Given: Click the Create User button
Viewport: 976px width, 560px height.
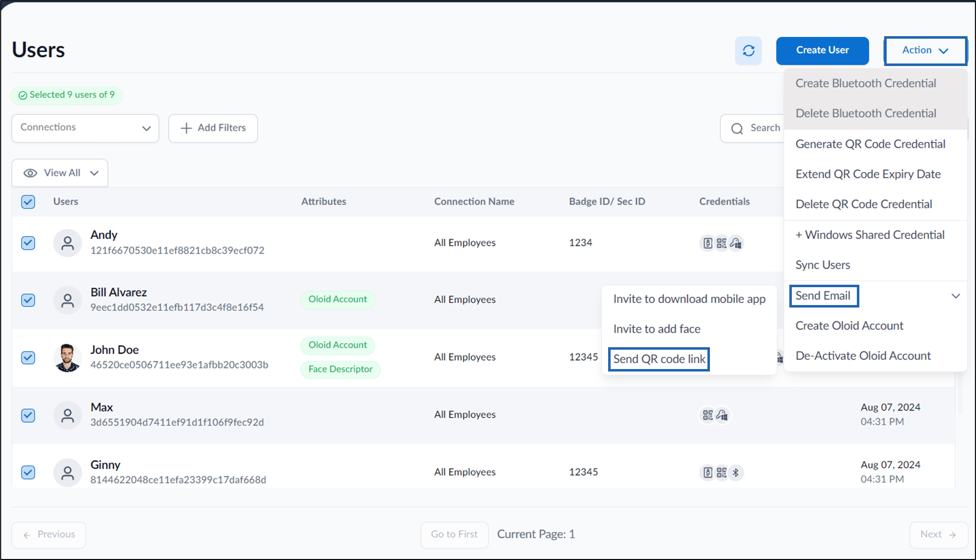Looking at the screenshot, I should click(822, 51).
